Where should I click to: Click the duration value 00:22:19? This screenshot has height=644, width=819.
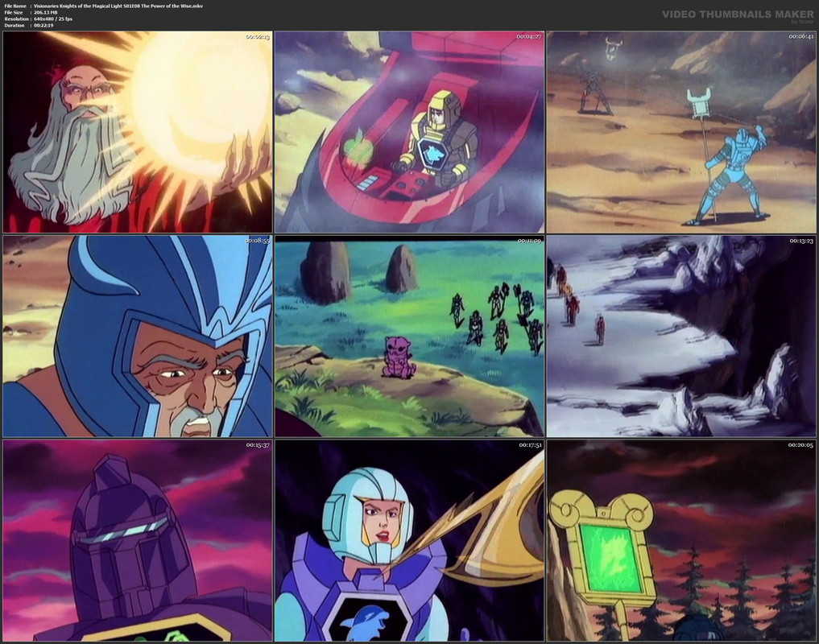(x=43, y=25)
